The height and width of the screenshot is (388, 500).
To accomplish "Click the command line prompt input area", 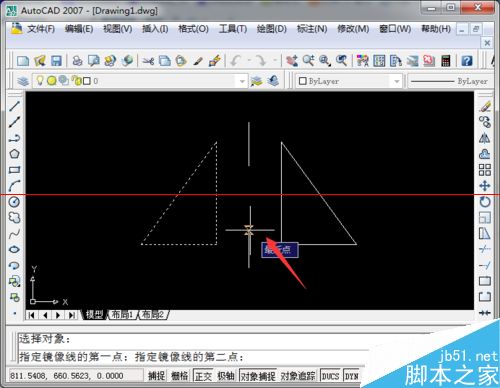I will (193, 357).
